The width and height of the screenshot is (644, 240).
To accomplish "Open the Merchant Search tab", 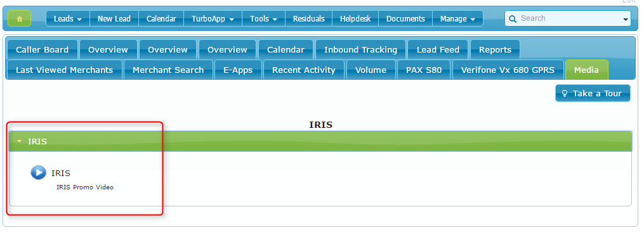I will pyautogui.click(x=168, y=70).
